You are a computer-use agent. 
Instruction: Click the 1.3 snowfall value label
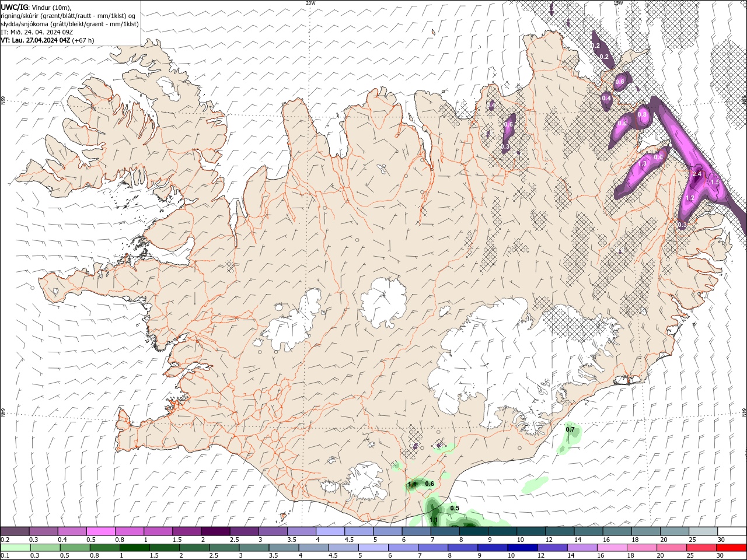click(x=643, y=164)
